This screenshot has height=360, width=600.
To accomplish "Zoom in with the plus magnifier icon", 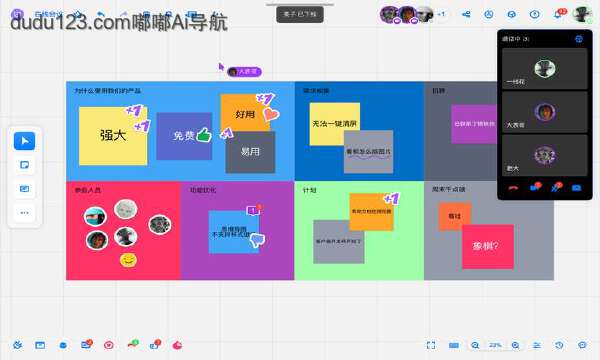I will pyautogui.click(x=515, y=345).
